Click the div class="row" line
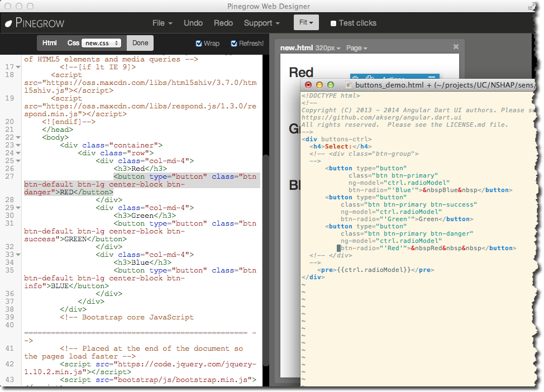The width and height of the screenshot is (544, 392). coord(116,153)
